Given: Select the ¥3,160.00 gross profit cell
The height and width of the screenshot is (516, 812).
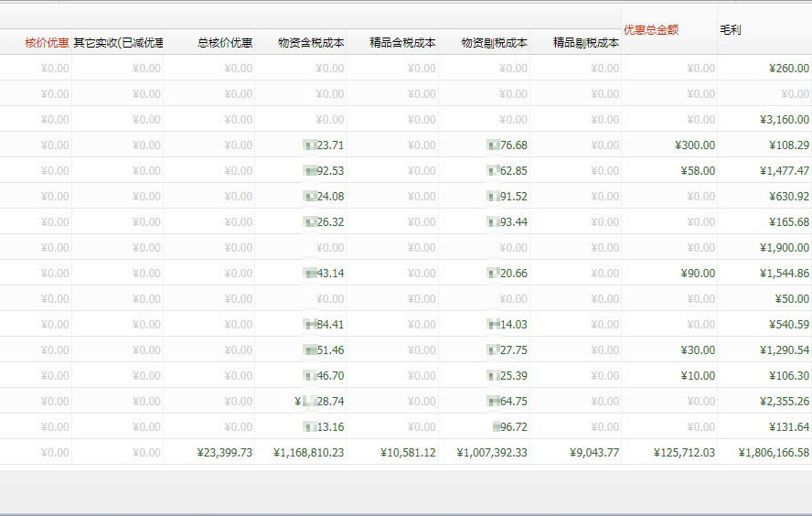Looking at the screenshot, I should (784, 120).
